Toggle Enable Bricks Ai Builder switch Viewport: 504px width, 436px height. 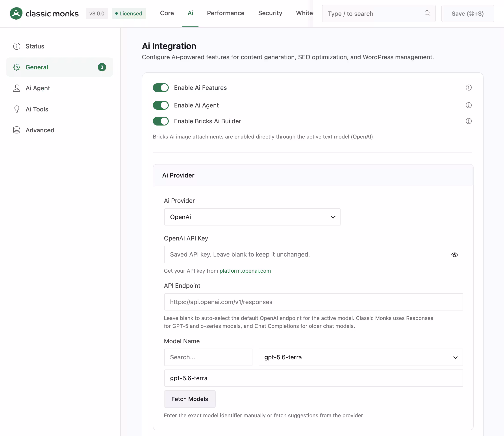pos(161,121)
